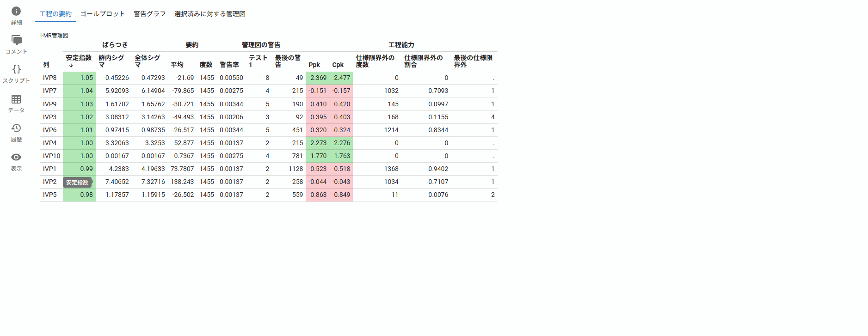
Task: Click the green Ppk cell 2.369
Action: coord(318,78)
